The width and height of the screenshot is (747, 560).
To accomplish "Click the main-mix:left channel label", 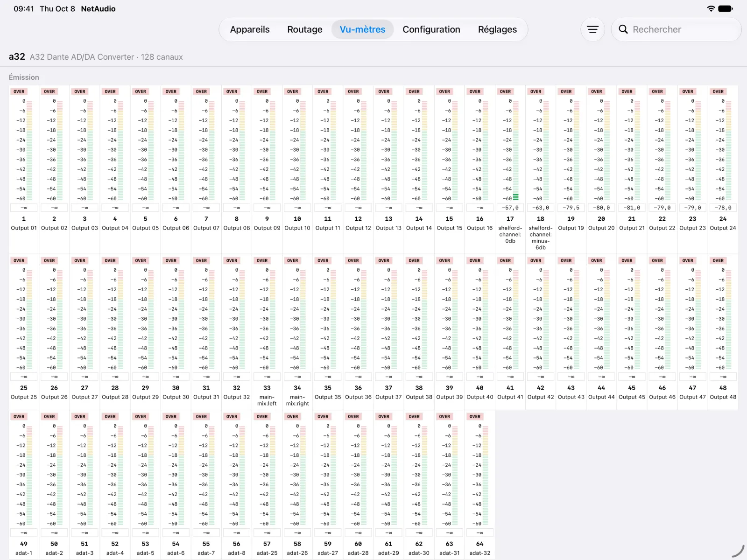I will [267, 400].
